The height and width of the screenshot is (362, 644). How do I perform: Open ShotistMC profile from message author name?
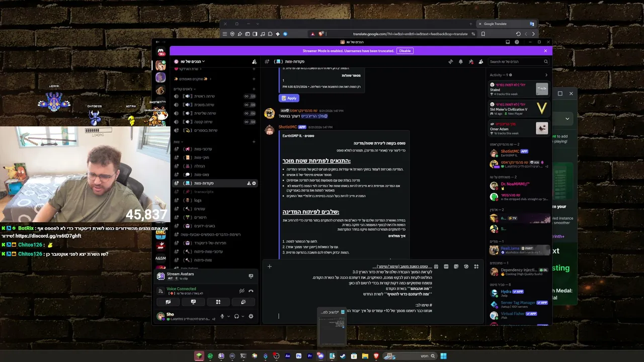coord(287,127)
